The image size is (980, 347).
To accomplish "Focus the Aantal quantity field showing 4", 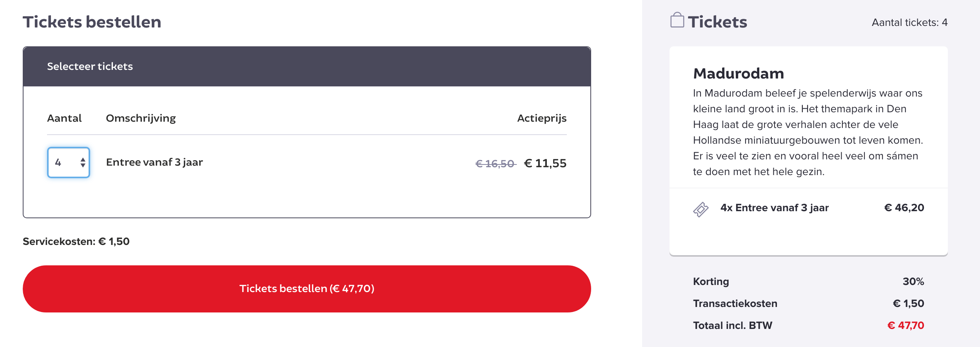I will click(x=63, y=163).
